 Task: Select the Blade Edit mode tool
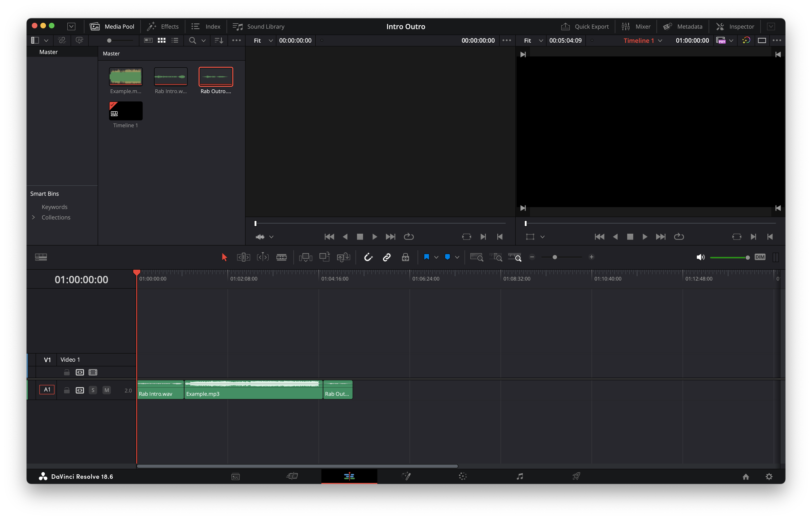(282, 257)
